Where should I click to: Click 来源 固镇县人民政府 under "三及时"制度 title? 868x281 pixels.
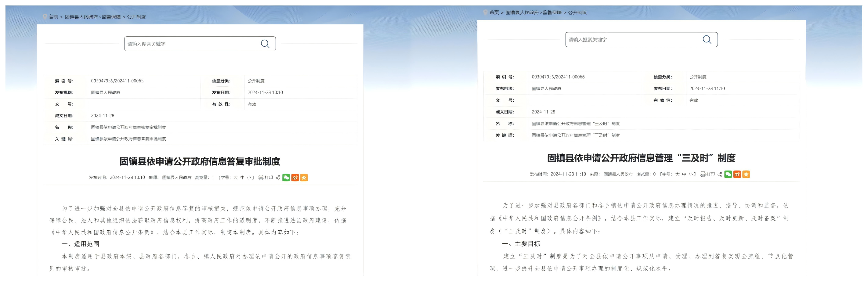[618, 174]
